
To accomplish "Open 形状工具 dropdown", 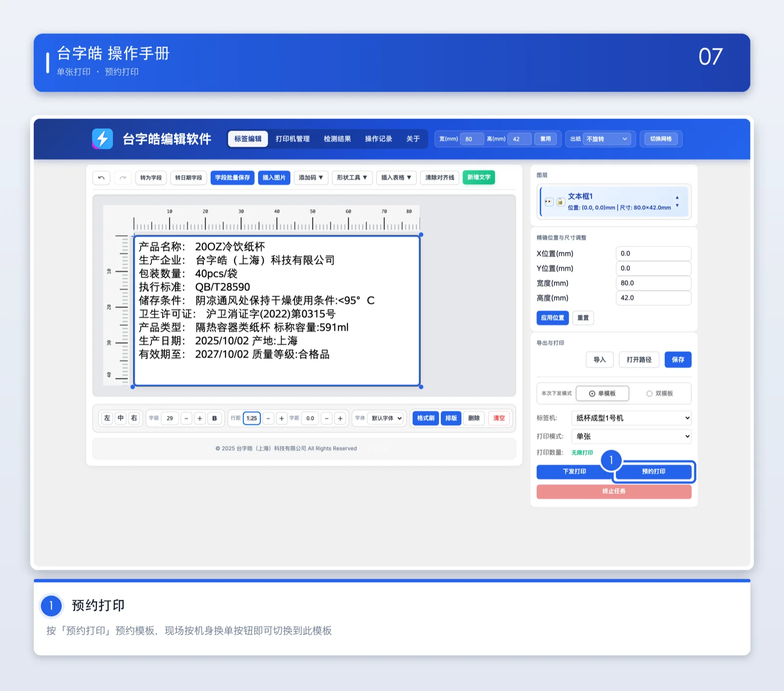I will coord(352,177).
